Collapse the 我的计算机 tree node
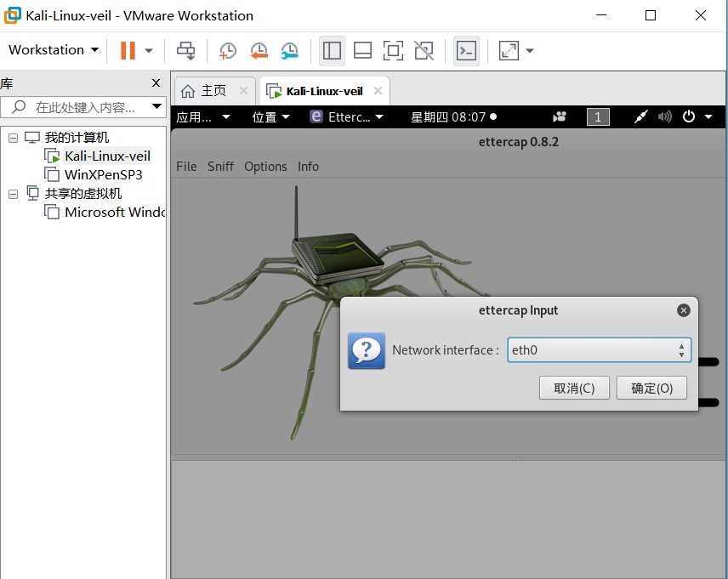The image size is (728, 579). 14,138
